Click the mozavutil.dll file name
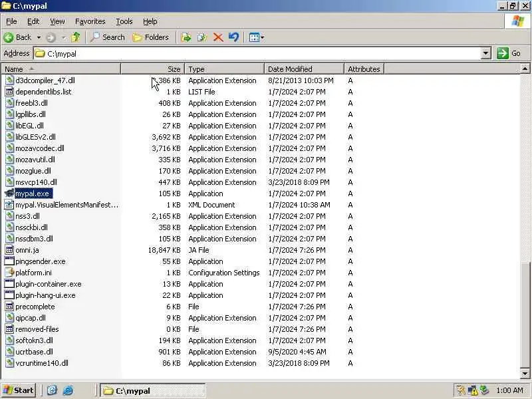The width and height of the screenshot is (532, 399). tap(35, 160)
